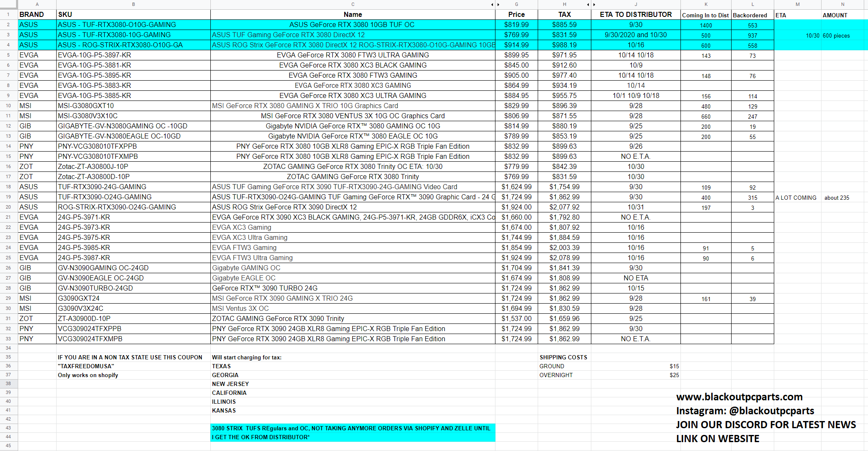Select cell ASUS GeForce RTX 3080 10GB TUF OC
868x451 pixels.
(353, 24)
